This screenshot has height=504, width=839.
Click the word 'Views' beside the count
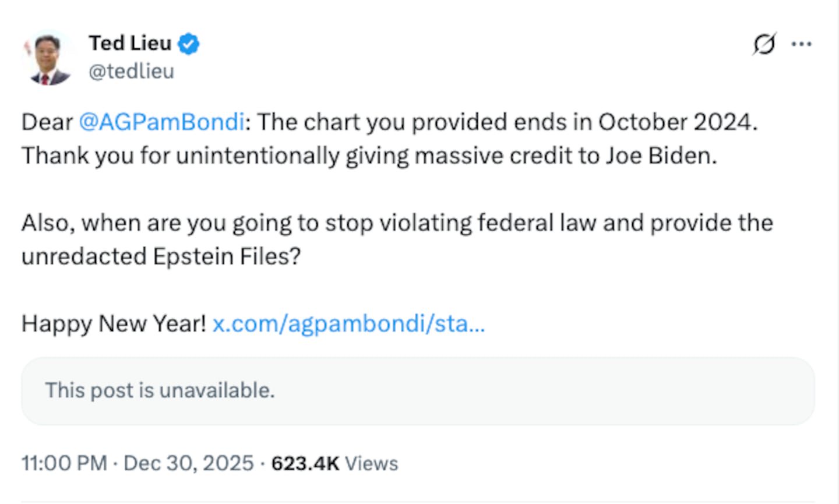(x=372, y=463)
